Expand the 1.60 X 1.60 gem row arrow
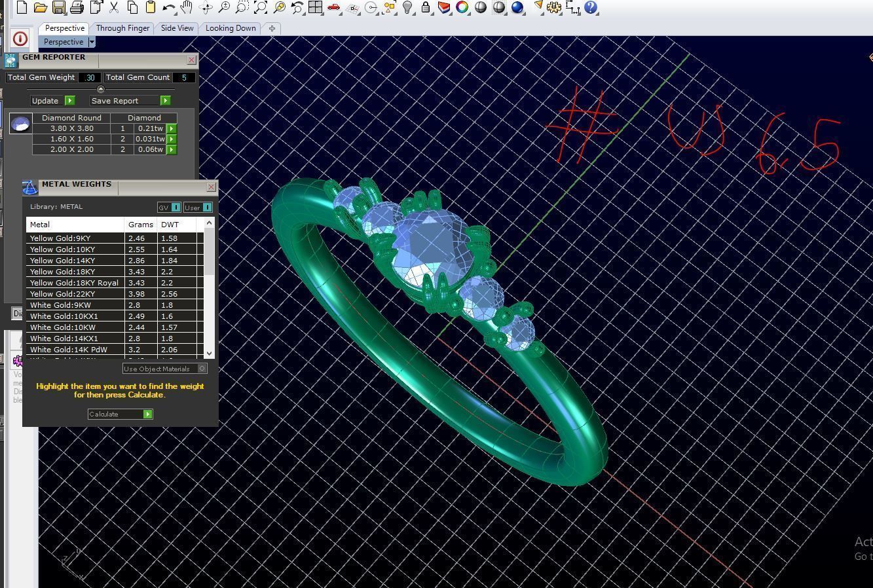This screenshot has height=588, width=873. (x=172, y=139)
